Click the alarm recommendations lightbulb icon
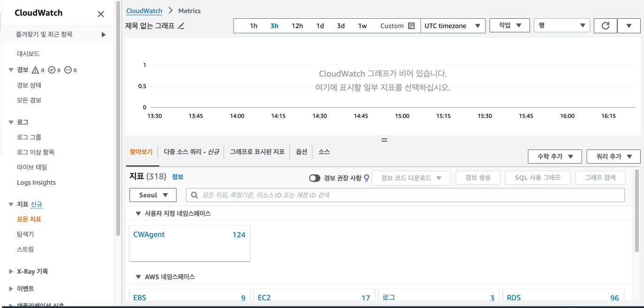Screen dimensions: 644x308 tap(367, 178)
